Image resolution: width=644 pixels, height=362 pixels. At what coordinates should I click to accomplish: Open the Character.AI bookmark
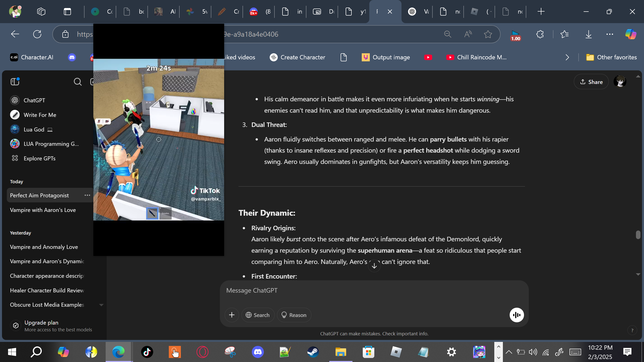tap(32, 57)
